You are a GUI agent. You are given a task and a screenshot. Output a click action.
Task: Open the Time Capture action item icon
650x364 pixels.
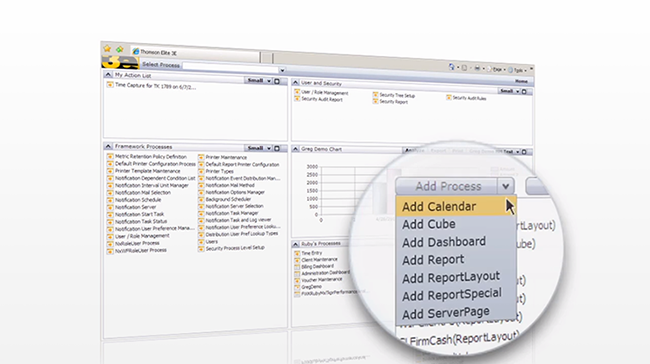coord(110,85)
